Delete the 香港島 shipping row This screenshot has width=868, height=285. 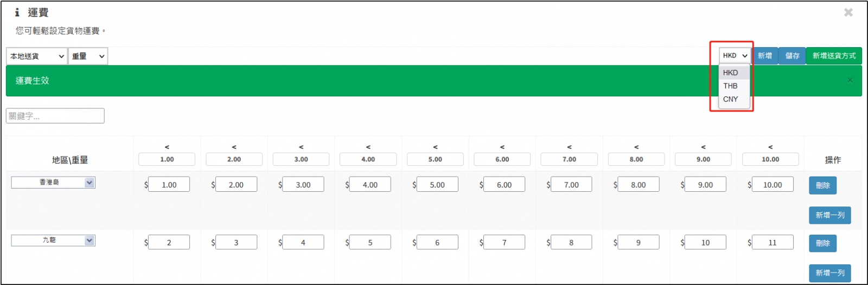(822, 185)
